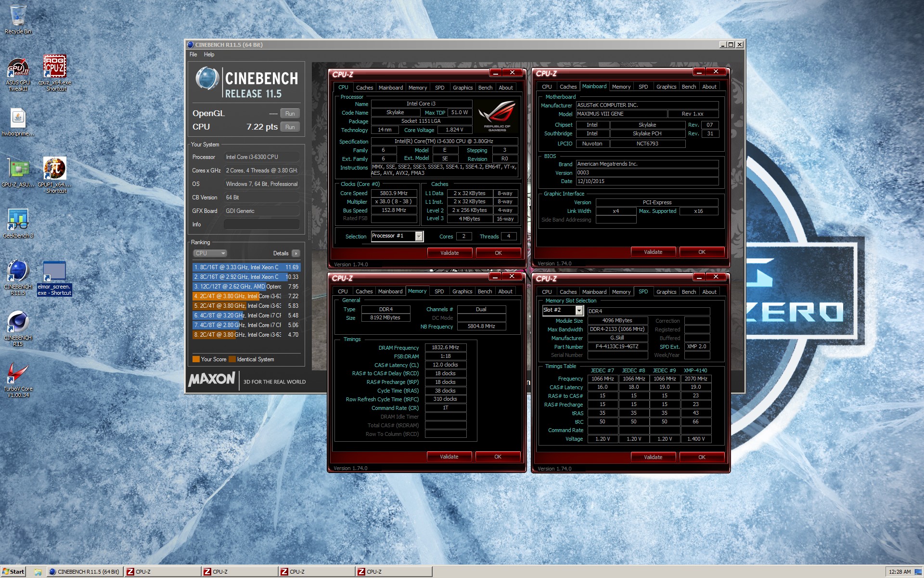Screen dimensions: 924x578
Task: Open the TurboV Core V1.00.34 icon
Action: [18, 381]
